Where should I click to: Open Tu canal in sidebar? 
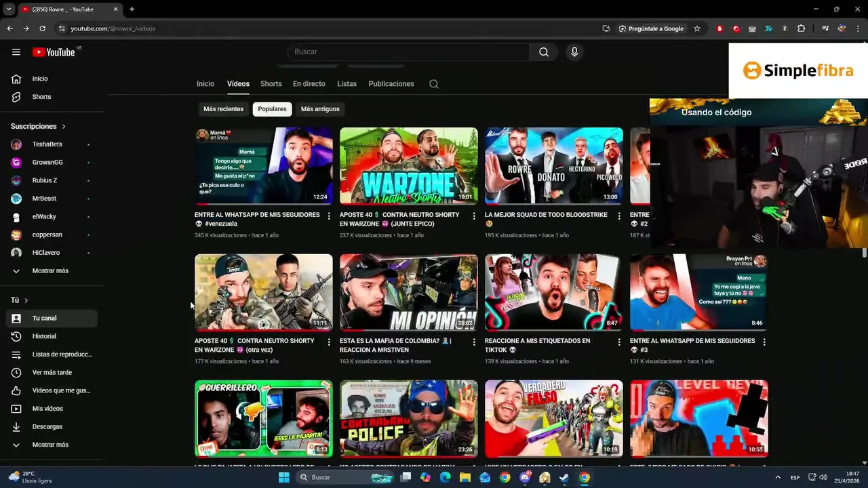(52, 318)
